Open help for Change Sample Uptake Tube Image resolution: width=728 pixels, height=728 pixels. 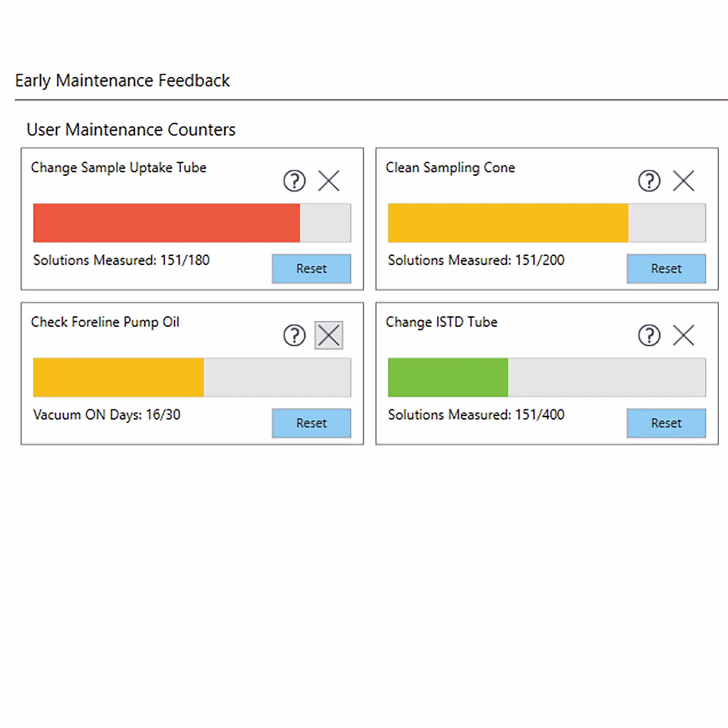click(x=294, y=181)
